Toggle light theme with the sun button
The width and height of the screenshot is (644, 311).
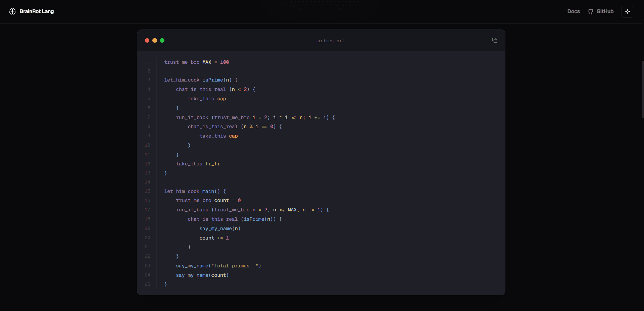(x=627, y=11)
